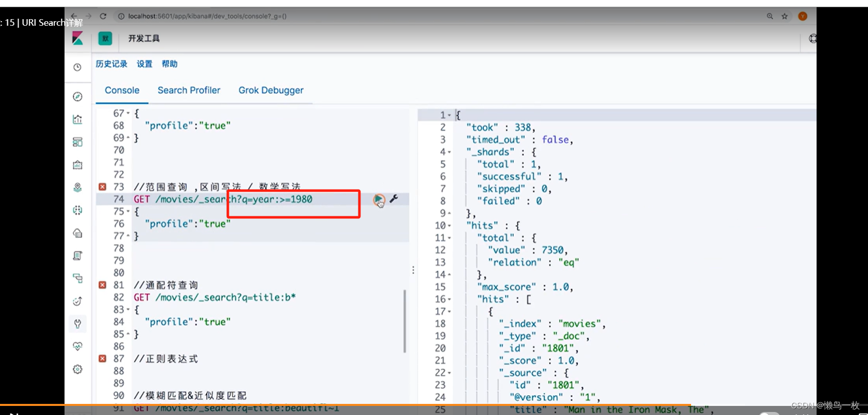Image resolution: width=868 pixels, height=415 pixels.
Task: Open Dashboard icon in sidebar
Action: pos(78,142)
